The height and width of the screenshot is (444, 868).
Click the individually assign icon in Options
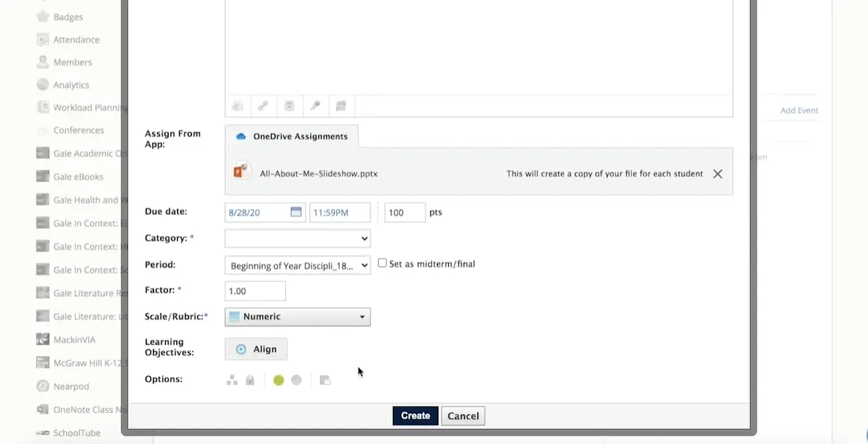232,381
